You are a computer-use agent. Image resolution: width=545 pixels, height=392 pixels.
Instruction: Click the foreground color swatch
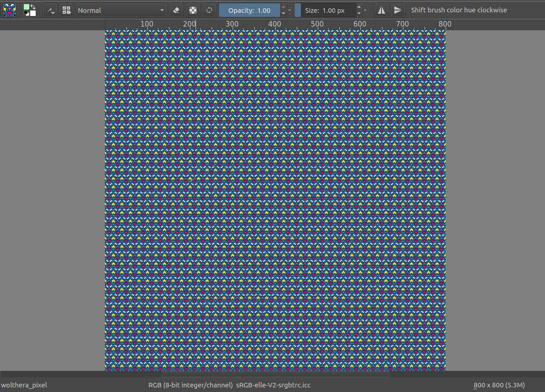[x=26, y=6]
